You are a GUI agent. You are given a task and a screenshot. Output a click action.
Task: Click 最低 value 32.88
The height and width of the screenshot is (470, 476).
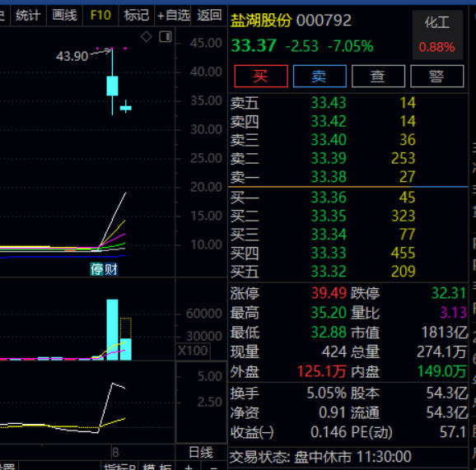pos(329,333)
